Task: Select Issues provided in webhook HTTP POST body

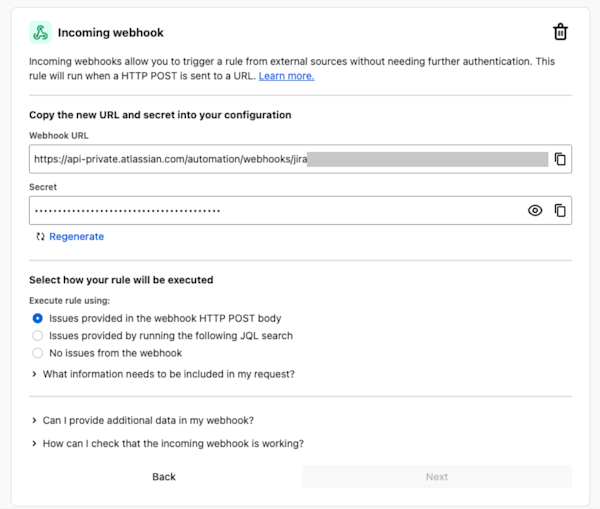Action: (x=38, y=318)
